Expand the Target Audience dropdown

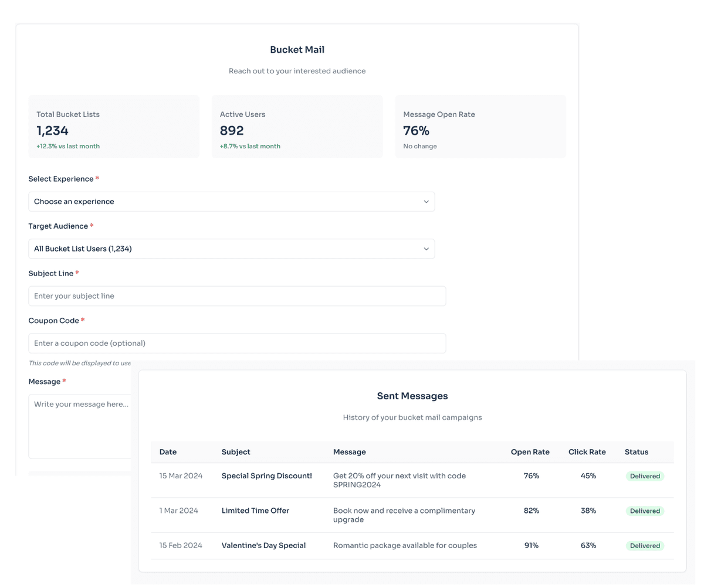pyautogui.click(x=231, y=249)
